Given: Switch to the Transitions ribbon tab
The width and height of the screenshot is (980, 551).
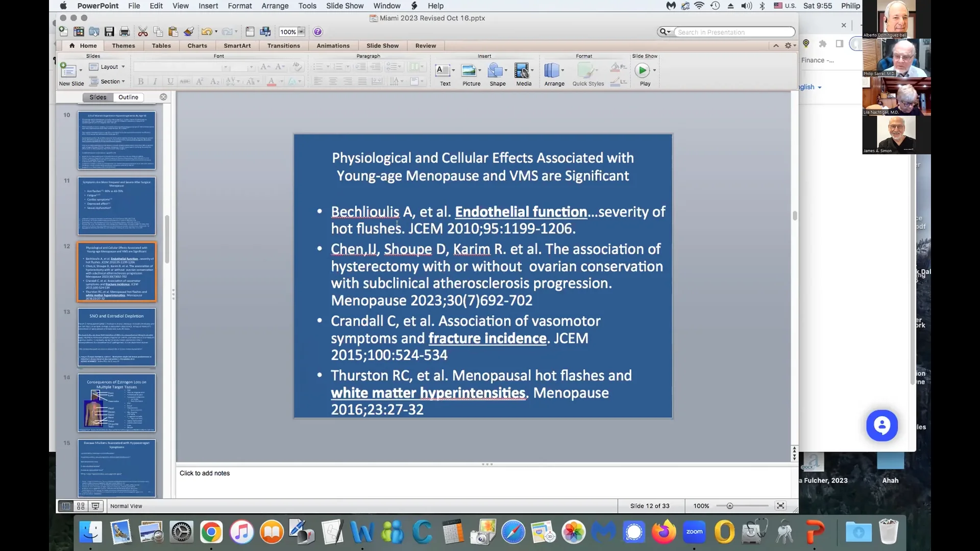Looking at the screenshot, I should pos(284,46).
